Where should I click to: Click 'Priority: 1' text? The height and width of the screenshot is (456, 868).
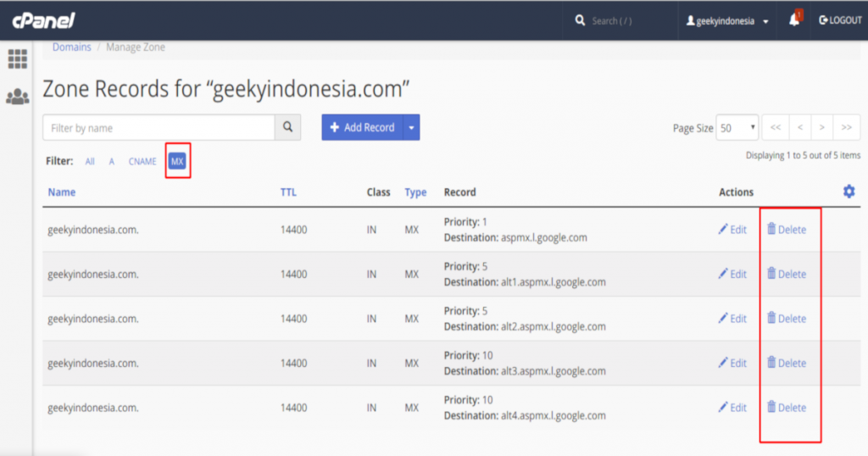click(x=465, y=222)
